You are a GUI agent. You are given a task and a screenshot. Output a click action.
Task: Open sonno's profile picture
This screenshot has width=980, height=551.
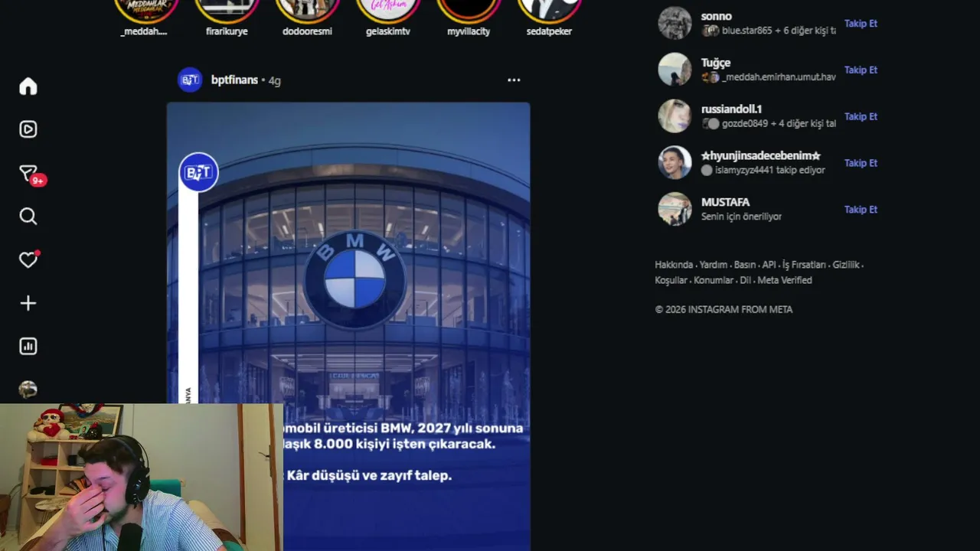(x=675, y=23)
